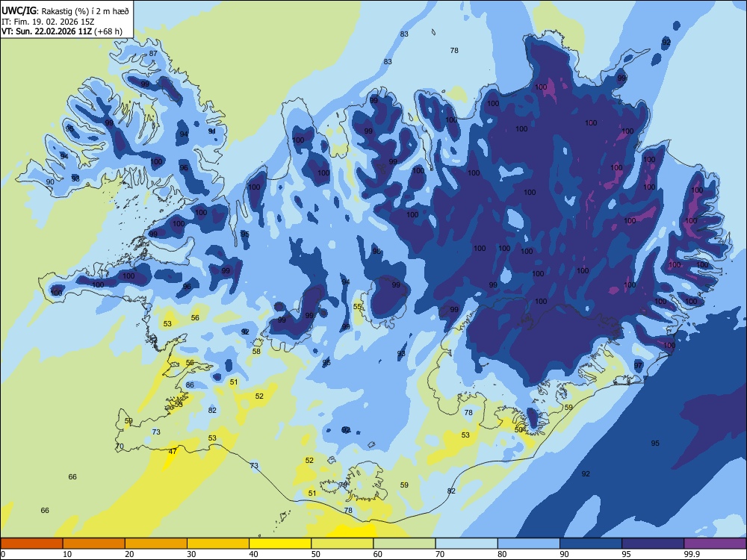This screenshot has width=747, height=560.
Task: Click the map humidity value '47'
Action: tap(173, 451)
